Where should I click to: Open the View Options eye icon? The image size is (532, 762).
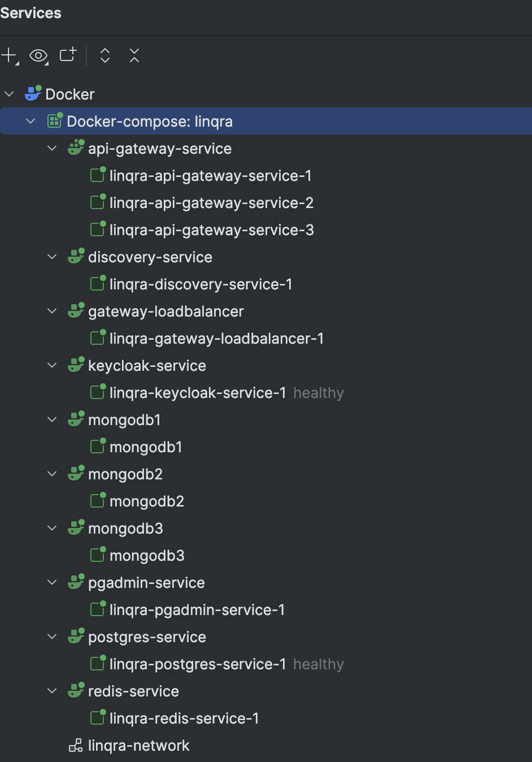click(x=38, y=55)
